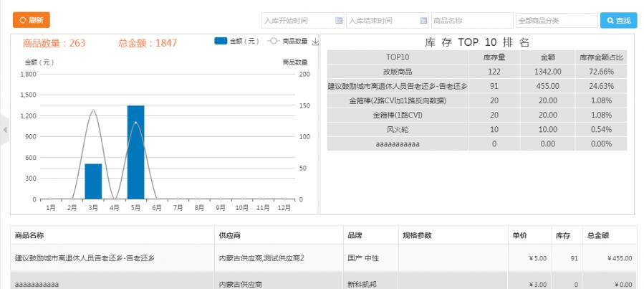Click the March blue bar
Viewport: 644px width, 289px height.
93,181
